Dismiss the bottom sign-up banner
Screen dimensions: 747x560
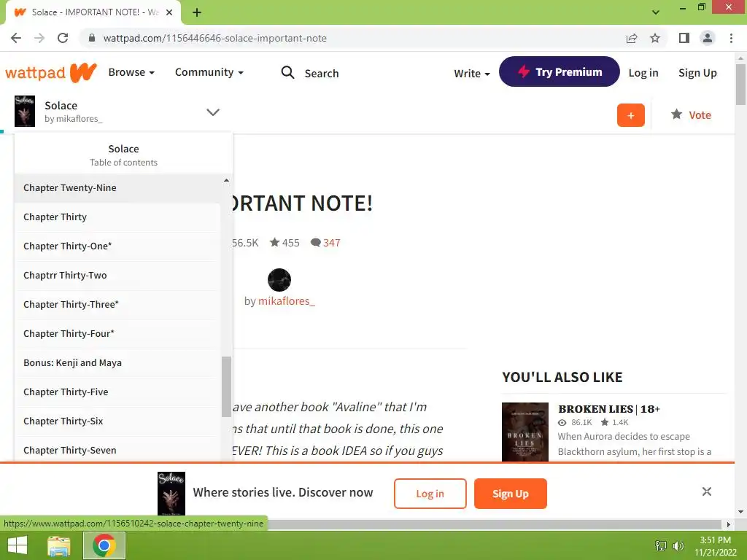pos(706,491)
